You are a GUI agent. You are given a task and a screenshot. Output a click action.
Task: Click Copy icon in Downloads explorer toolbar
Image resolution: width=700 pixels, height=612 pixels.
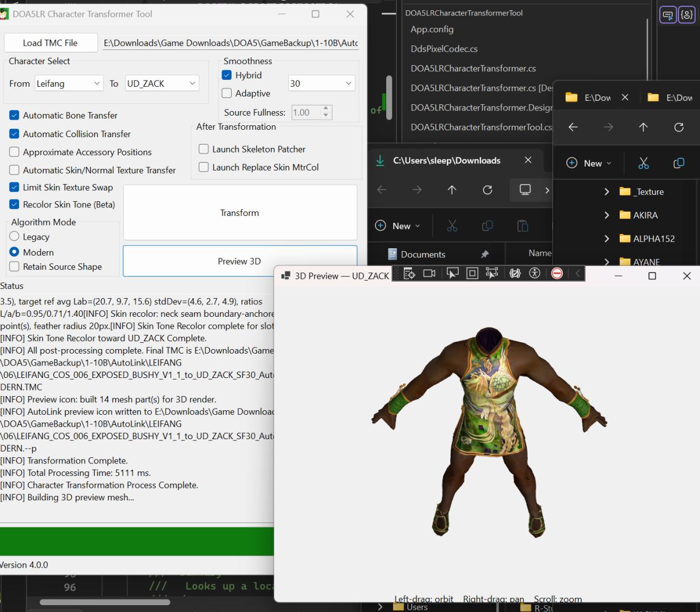[487, 226]
